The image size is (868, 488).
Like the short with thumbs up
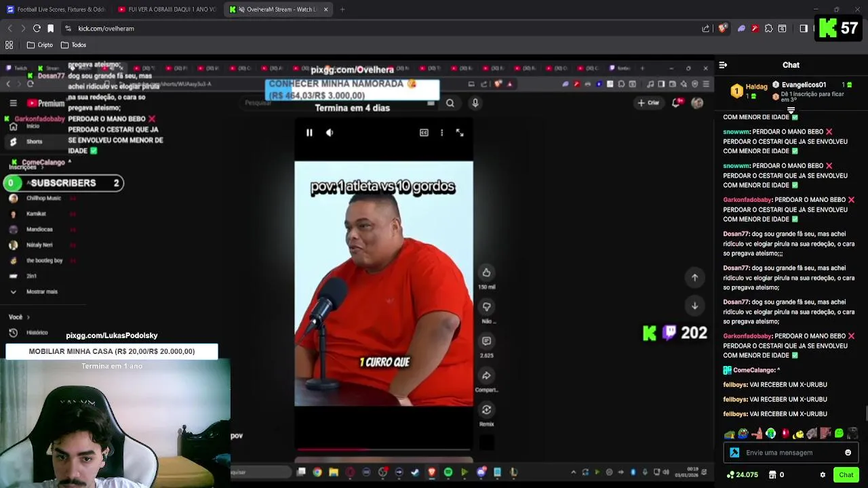pyautogui.click(x=486, y=272)
